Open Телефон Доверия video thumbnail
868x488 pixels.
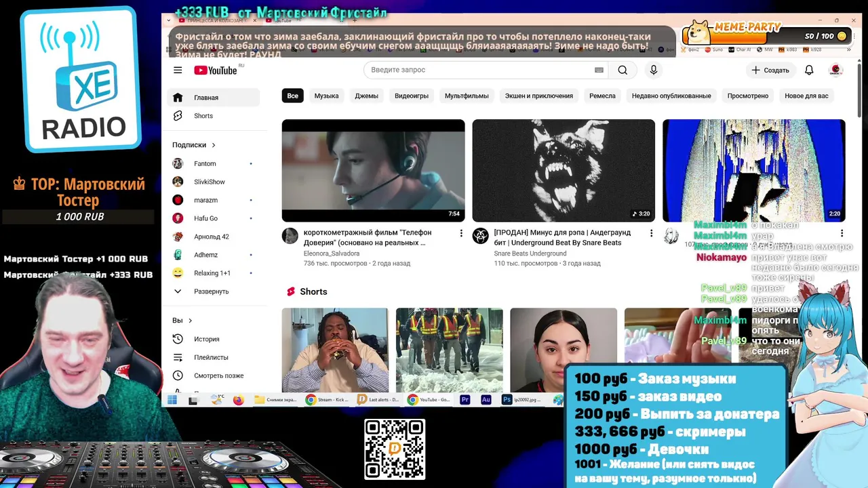[374, 171]
